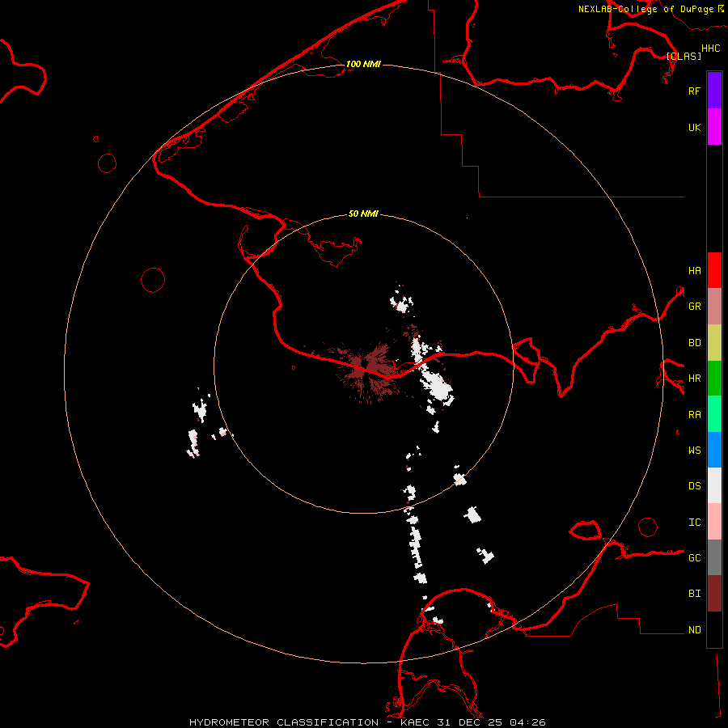Click the DS white legend swatch
728x728 pixels.
point(714,485)
